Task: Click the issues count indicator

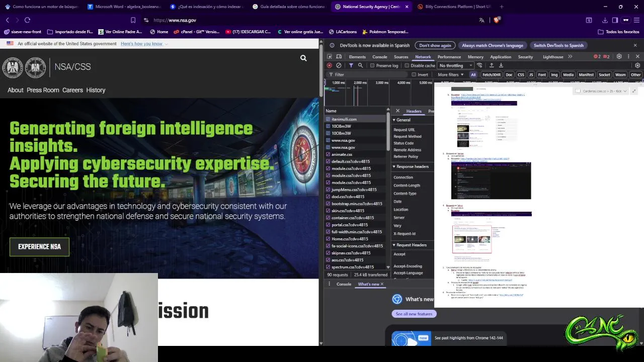Action: pyautogui.click(x=606, y=57)
